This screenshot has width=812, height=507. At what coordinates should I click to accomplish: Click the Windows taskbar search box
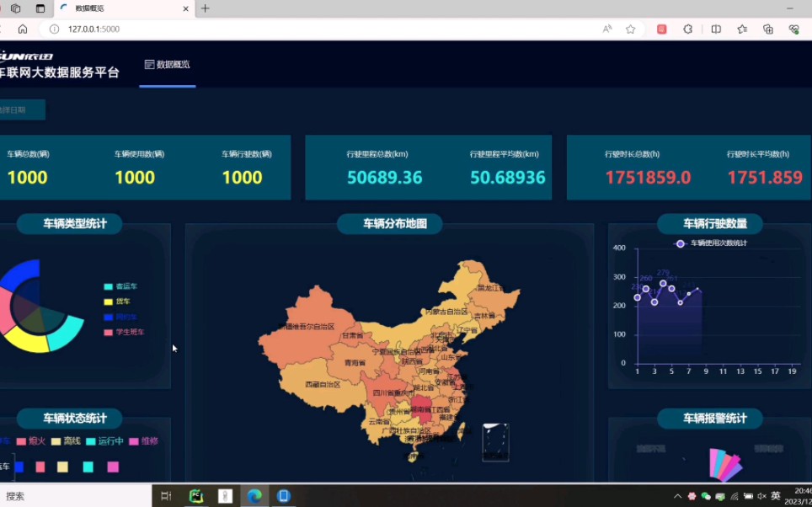click(76, 496)
